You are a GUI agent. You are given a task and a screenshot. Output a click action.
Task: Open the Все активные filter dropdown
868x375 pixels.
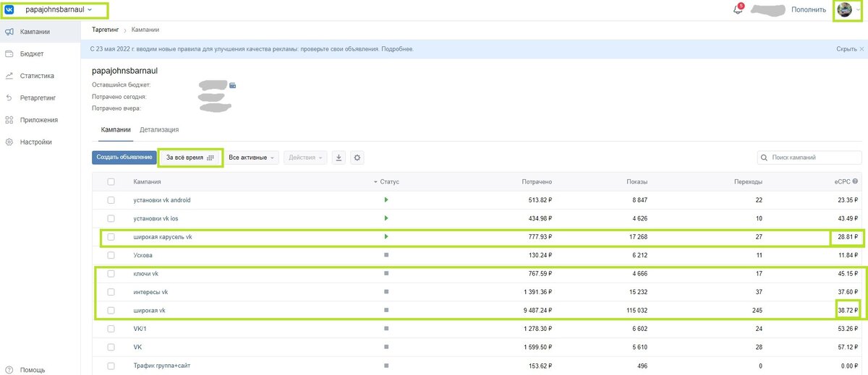click(252, 158)
